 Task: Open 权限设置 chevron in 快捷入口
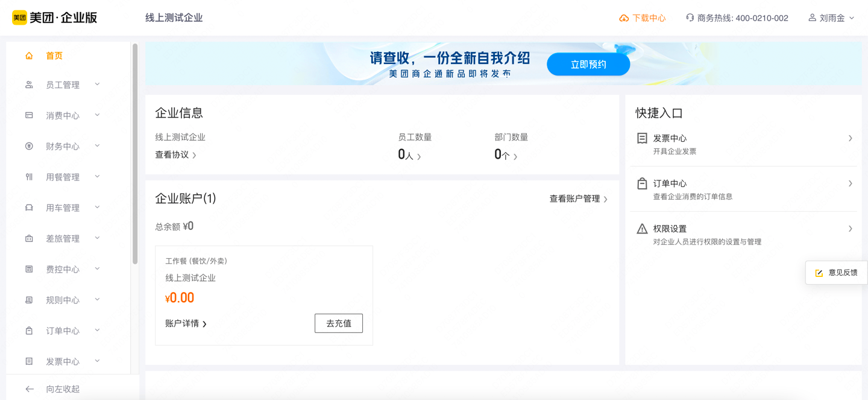851,229
